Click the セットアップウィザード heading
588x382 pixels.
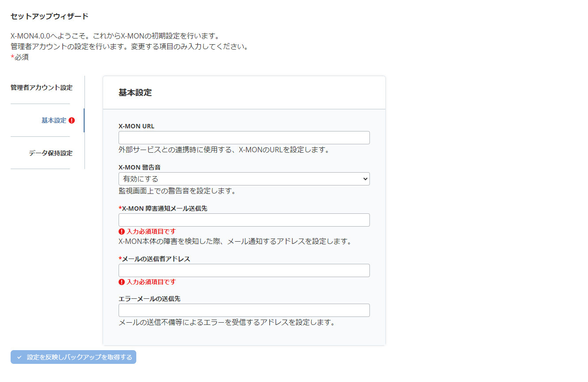[50, 16]
